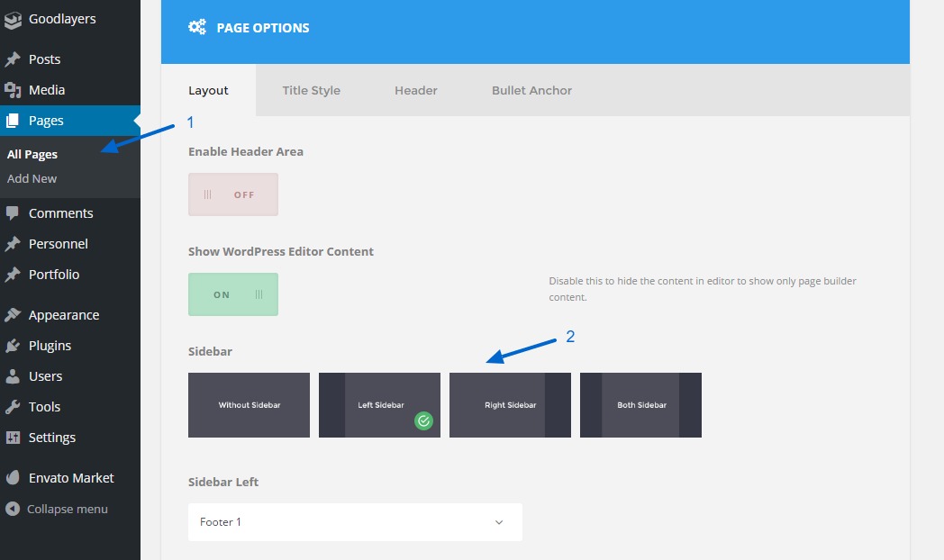Click the Plugins plug icon

[x=13, y=346]
